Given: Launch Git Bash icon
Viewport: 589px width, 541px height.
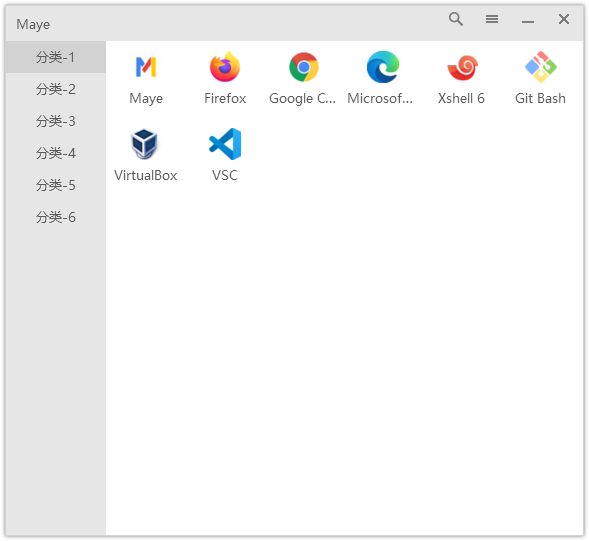Looking at the screenshot, I should [x=541, y=67].
